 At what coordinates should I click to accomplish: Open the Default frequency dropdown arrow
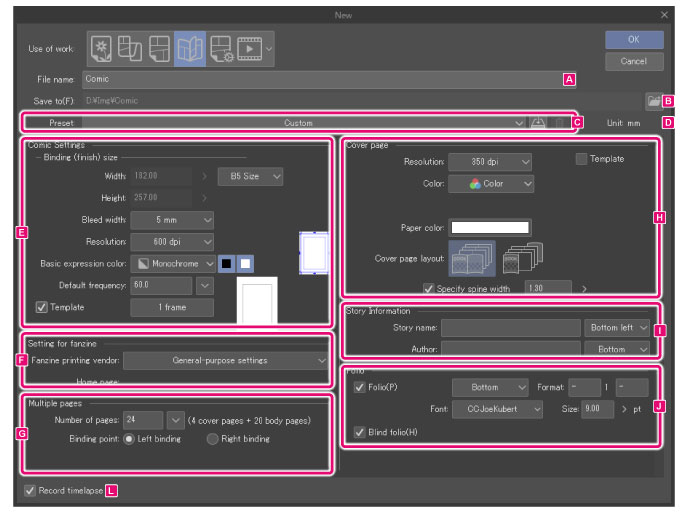click(x=205, y=285)
